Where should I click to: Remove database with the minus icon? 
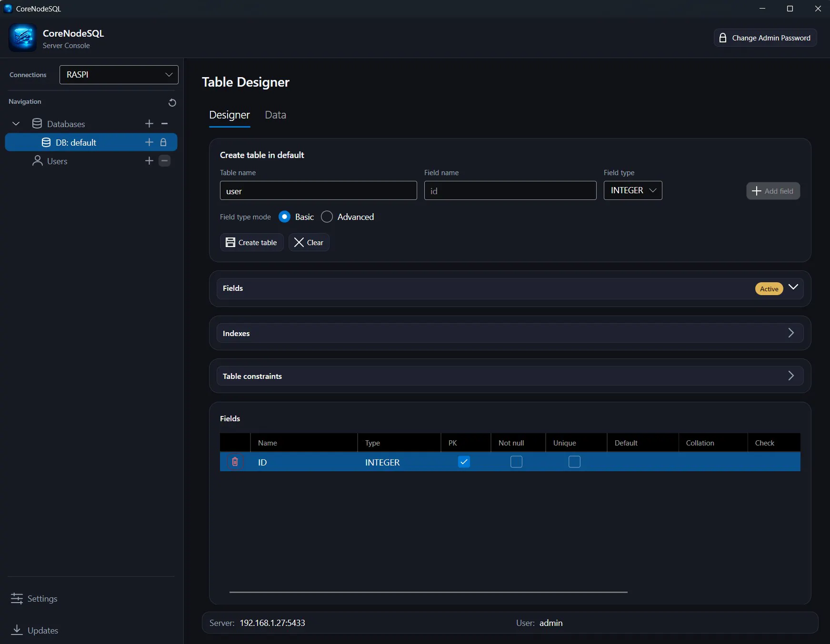[164, 124]
